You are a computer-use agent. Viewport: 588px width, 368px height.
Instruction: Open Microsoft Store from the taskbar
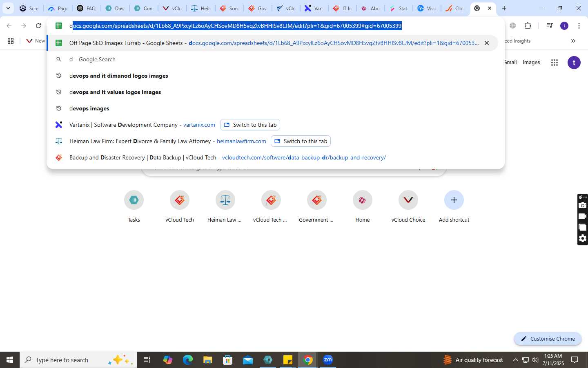[x=227, y=360]
